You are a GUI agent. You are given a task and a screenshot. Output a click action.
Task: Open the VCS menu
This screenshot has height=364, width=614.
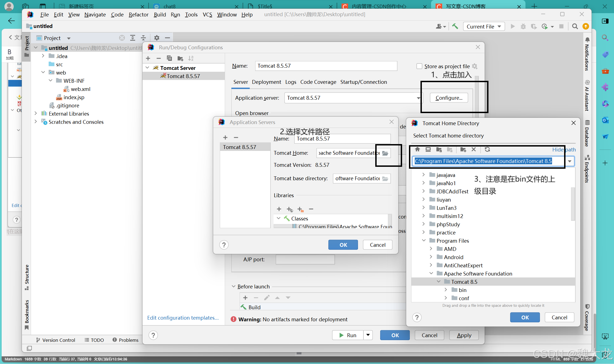coord(207,15)
